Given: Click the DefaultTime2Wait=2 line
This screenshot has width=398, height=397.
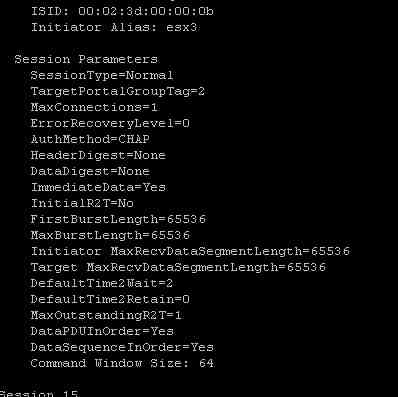Looking at the screenshot, I should click(102, 283).
